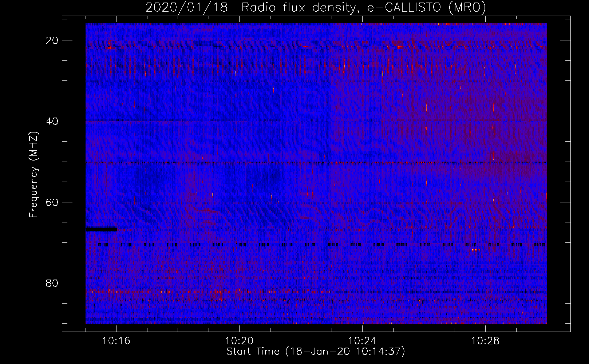Click the 10:28 time tick label
This screenshot has height=364, width=589.
click(485, 341)
